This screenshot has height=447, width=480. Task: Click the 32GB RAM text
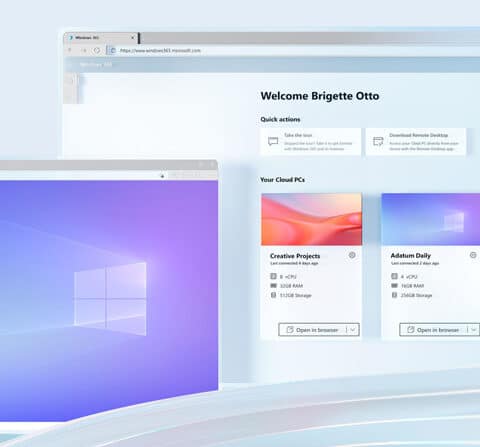(291, 286)
